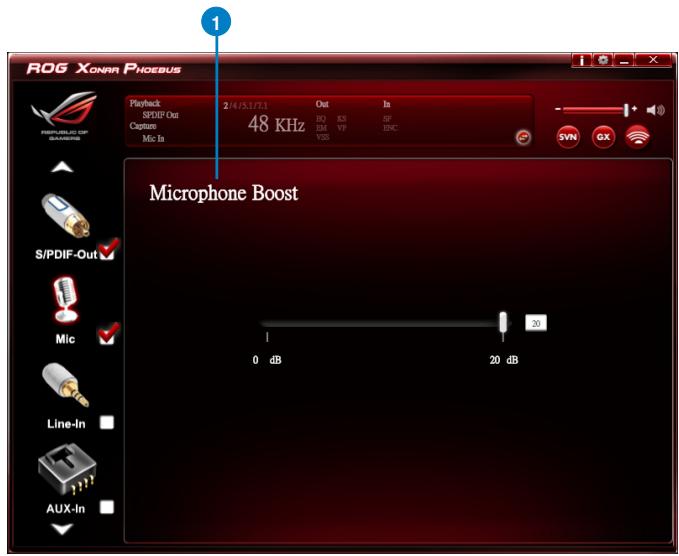Image resolution: width=679 pixels, height=556 pixels.
Task: Click the 2 channel indicator
Action: pos(226,106)
